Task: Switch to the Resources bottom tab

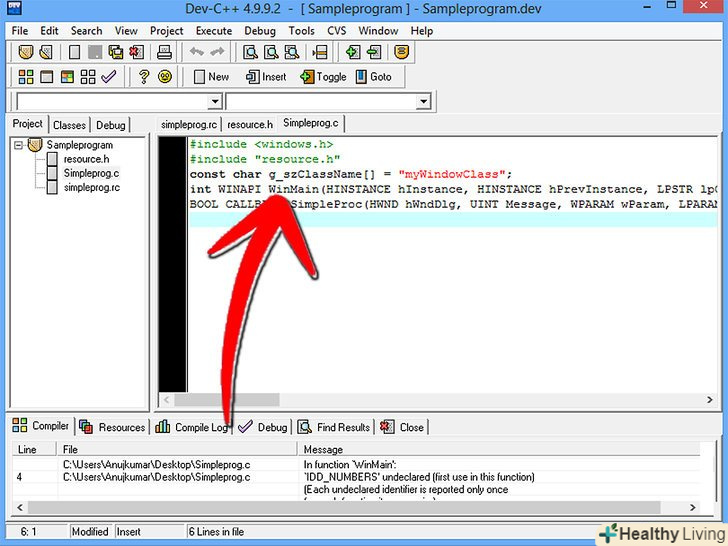Action: (112, 427)
